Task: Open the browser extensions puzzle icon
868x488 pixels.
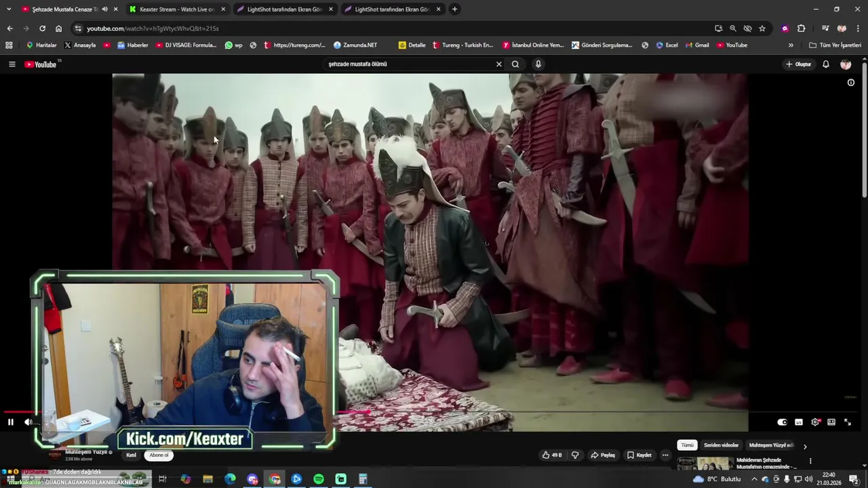Action: [801, 28]
